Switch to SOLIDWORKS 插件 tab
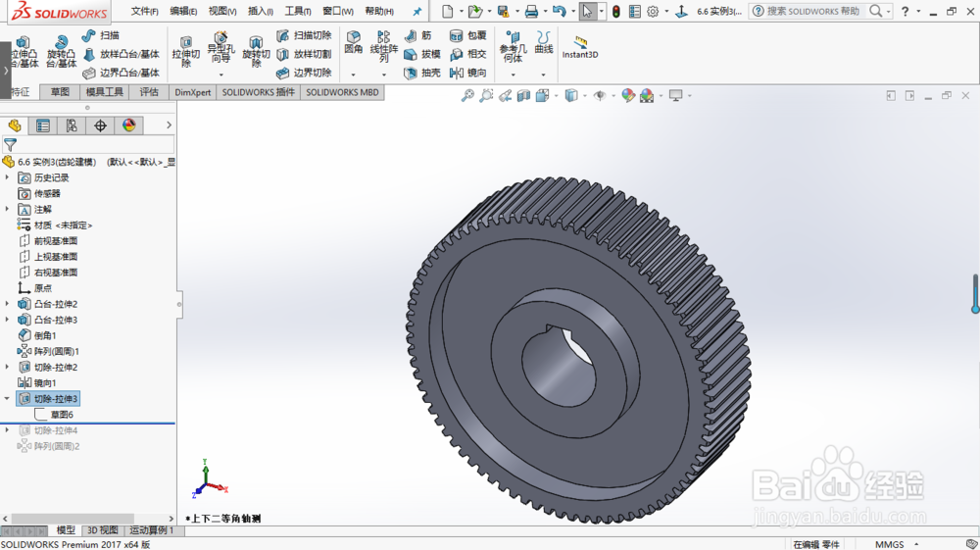 [x=258, y=92]
